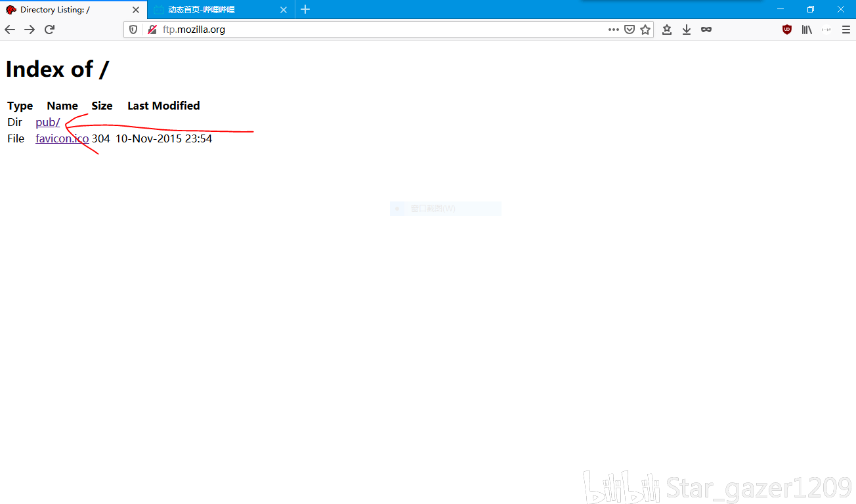Viewport: 856px width, 504px height.
Task: Open the tracking protection shield icon
Action: (133, 30)
